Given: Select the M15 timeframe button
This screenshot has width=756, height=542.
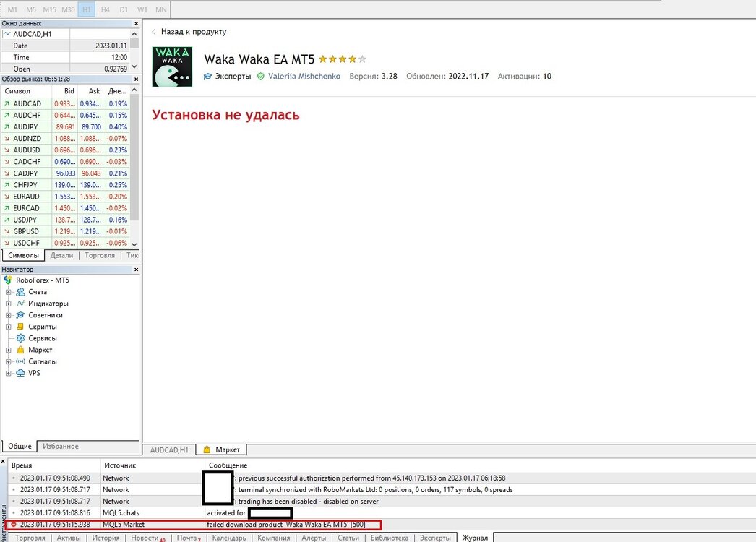Looking at the screenshot, I should click(49, 9).
